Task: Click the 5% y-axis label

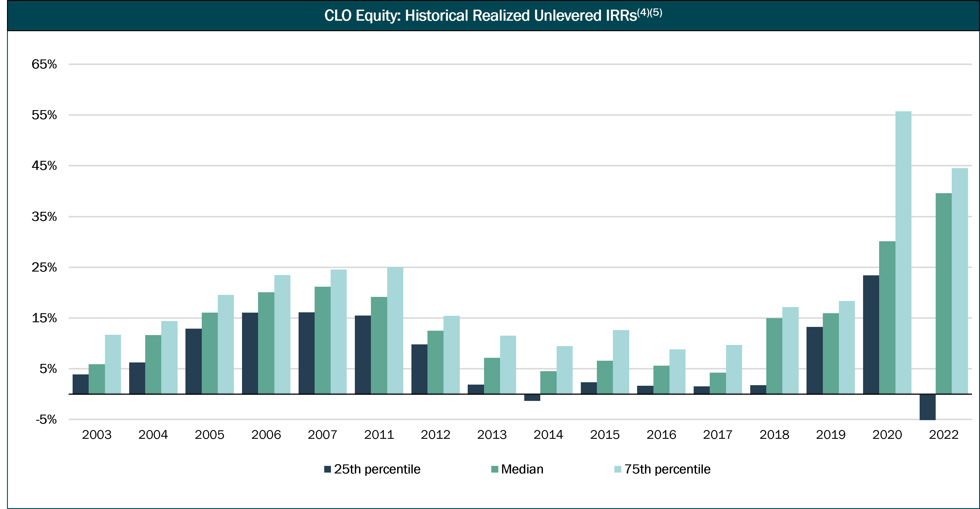Action: [x=48, y=369]
